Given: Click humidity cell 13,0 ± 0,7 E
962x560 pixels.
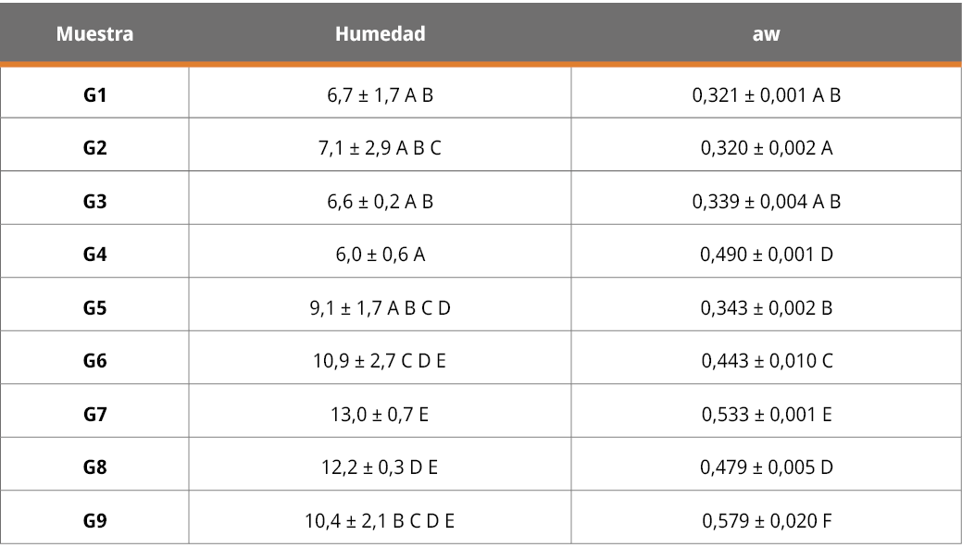Looking at the screenshot, I should [x=380, y=414].
